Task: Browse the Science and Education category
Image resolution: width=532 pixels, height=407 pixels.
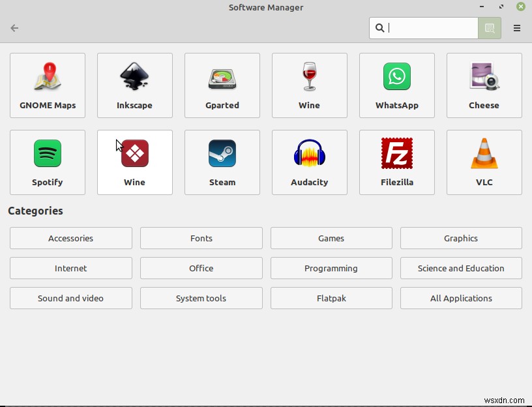Action: (x=461, y=268)
